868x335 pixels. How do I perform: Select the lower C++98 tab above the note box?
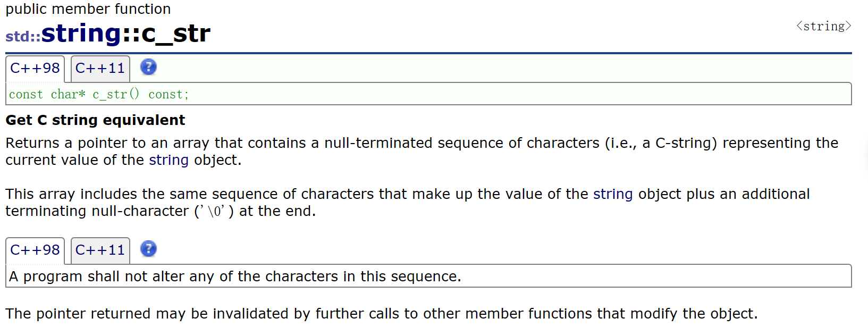[35, 250]
